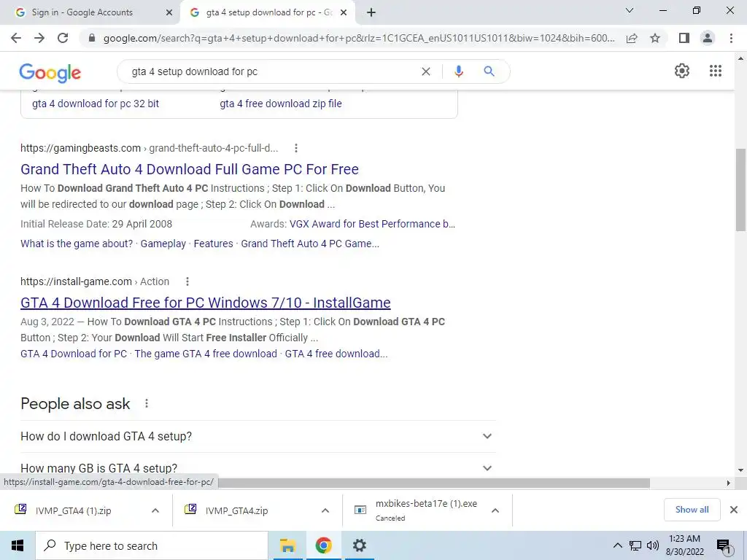Expand How many GB is GTA 4 setup?

pyautogui.click(x=258, y=468)
